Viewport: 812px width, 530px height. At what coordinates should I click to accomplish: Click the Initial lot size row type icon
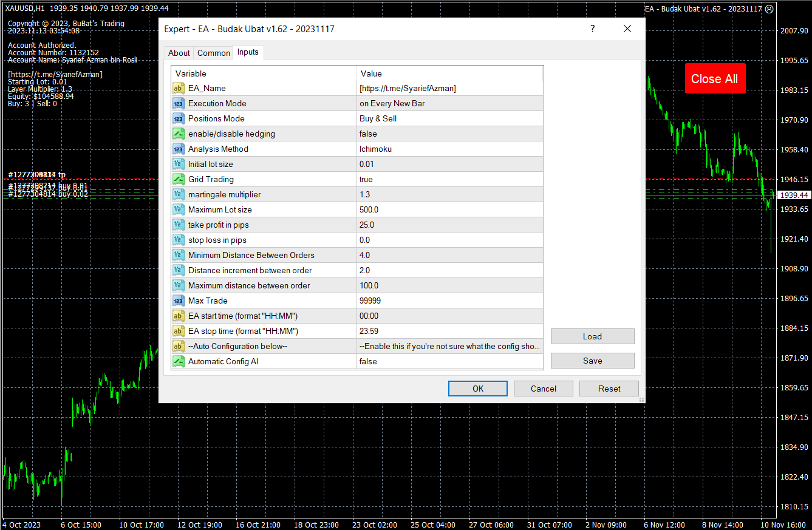point(179,164)
